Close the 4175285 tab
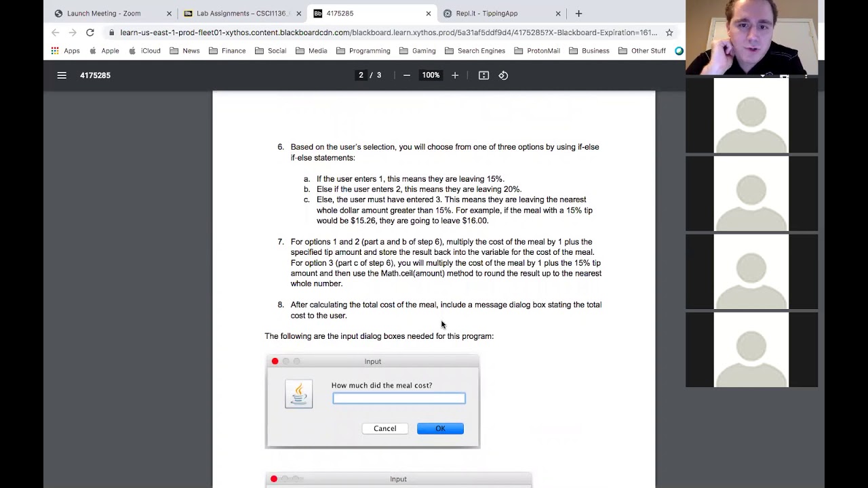This screenshot has height=488, width=868. point(429,14)
